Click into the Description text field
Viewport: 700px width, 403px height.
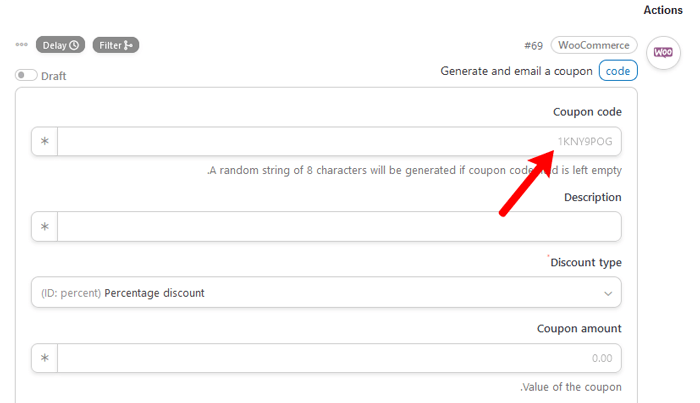point(339,227)
